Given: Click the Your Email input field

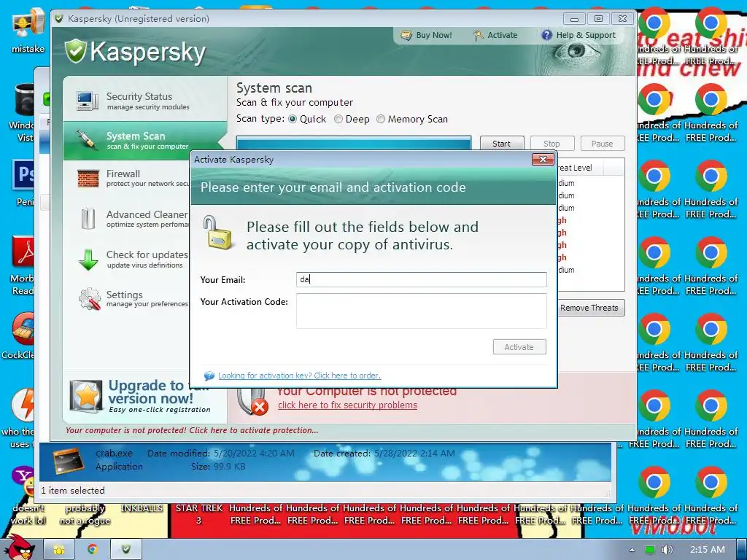Looking at the screenshot, I should (x=421, y=279).
